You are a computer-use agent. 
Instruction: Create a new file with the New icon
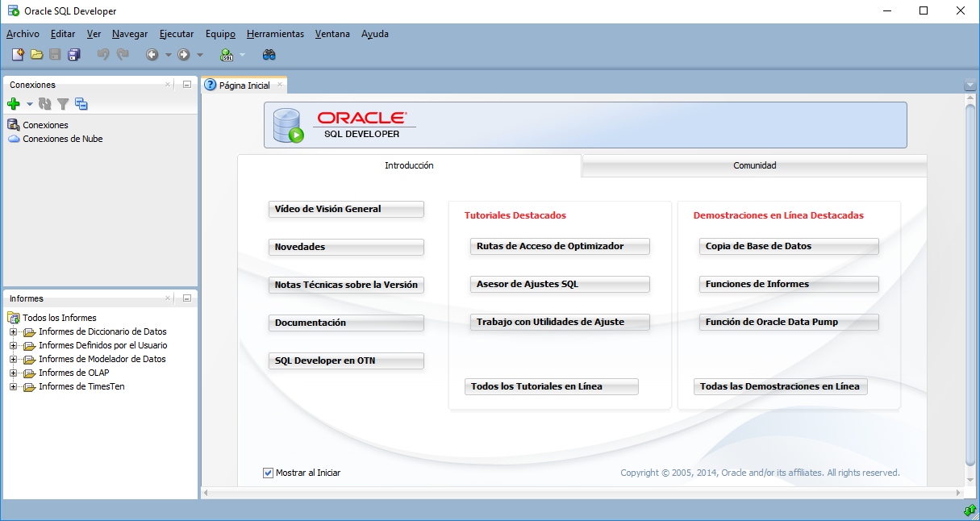17,54
